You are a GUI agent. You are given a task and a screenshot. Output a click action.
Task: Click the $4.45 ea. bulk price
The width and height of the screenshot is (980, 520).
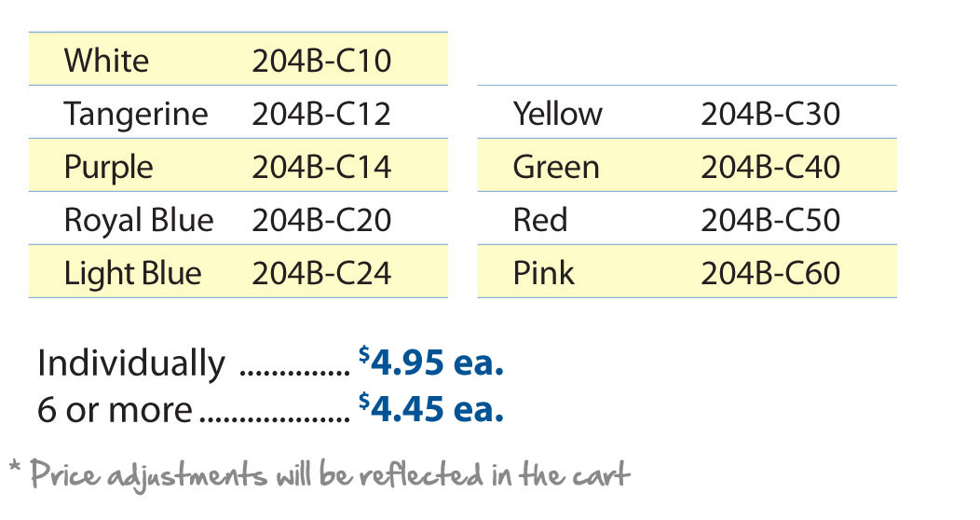coord(431,409)
